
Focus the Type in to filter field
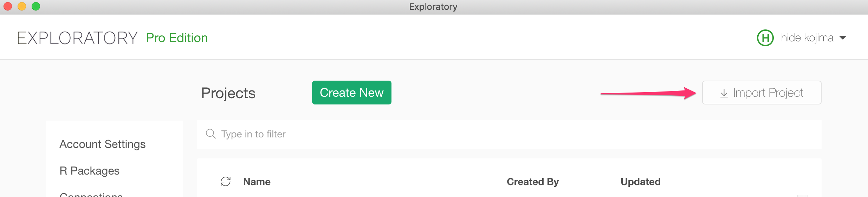pyautogui.click(x=509, y=134)
